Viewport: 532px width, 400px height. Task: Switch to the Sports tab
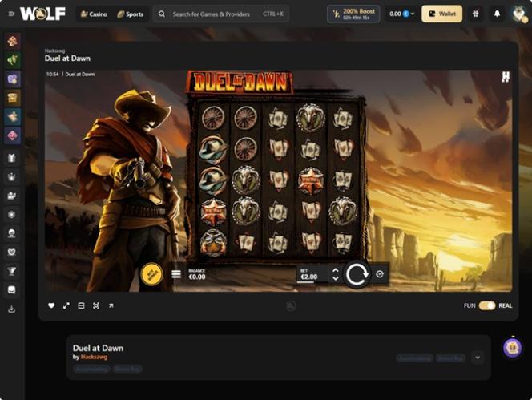coord(131,14)
